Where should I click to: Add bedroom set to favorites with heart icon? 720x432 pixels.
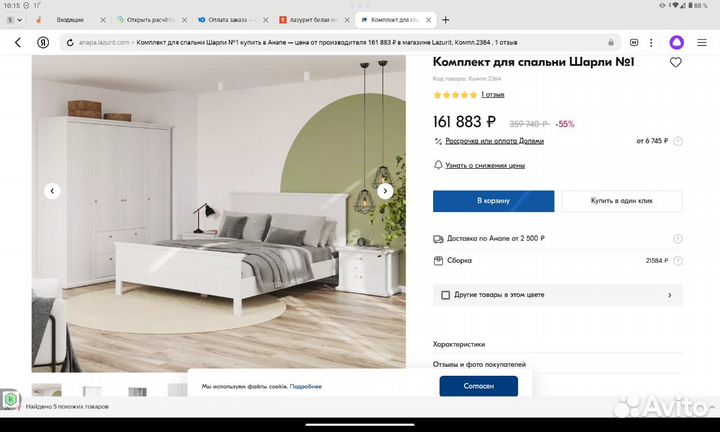tap(675, 62)
